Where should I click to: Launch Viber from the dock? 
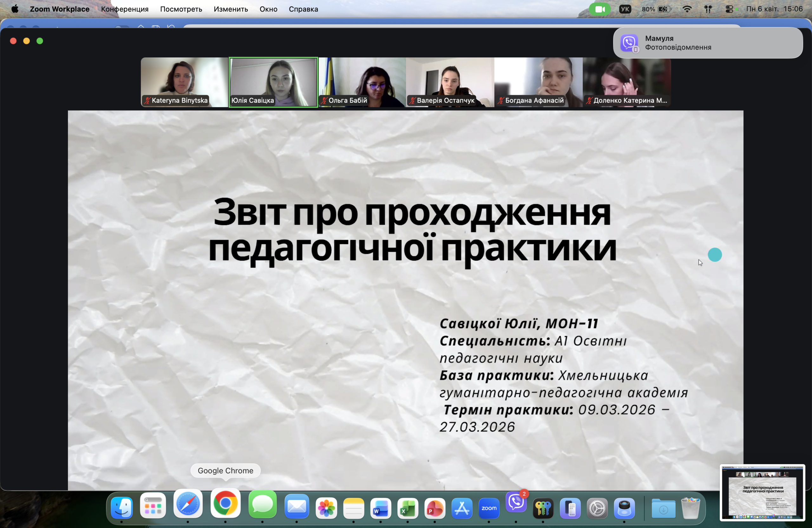click(x=516, y=502)
